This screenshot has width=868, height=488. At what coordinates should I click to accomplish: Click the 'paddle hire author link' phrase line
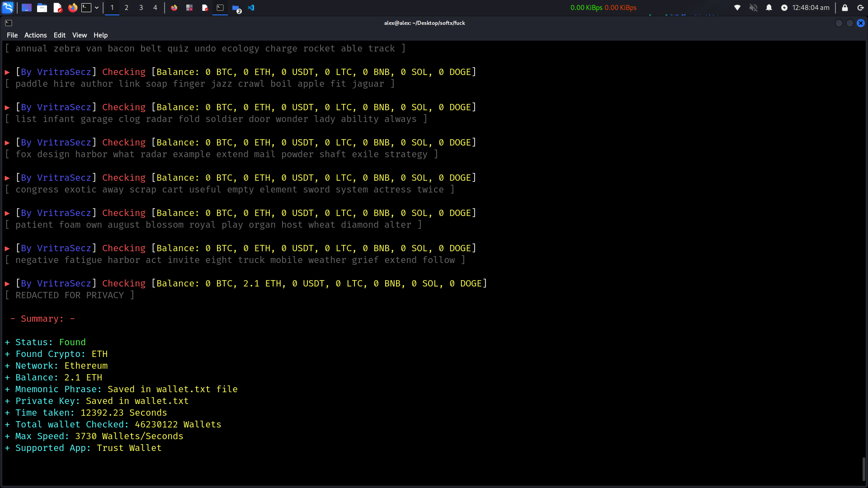click(x=200, y=84)
